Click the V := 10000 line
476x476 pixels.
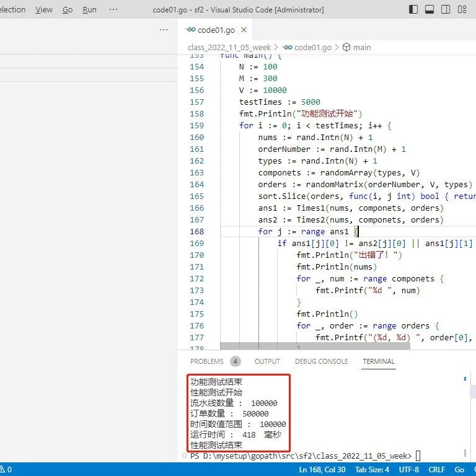click(x=263, y=90)
